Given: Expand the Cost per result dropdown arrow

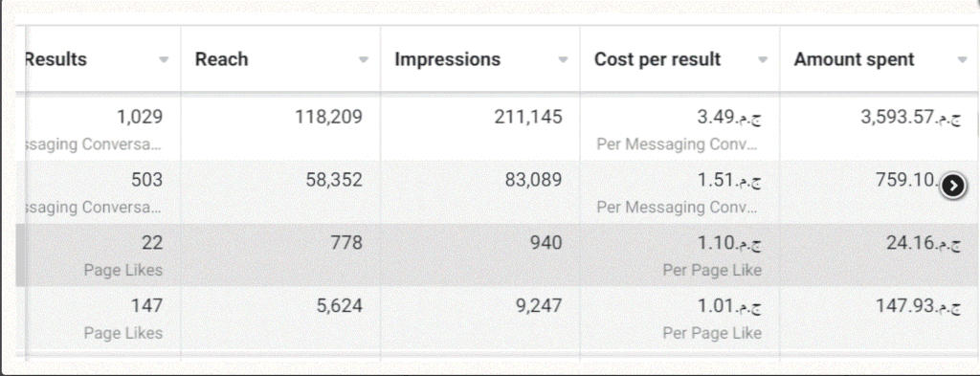Looking at the screenshot, I should tap(763, 60).
